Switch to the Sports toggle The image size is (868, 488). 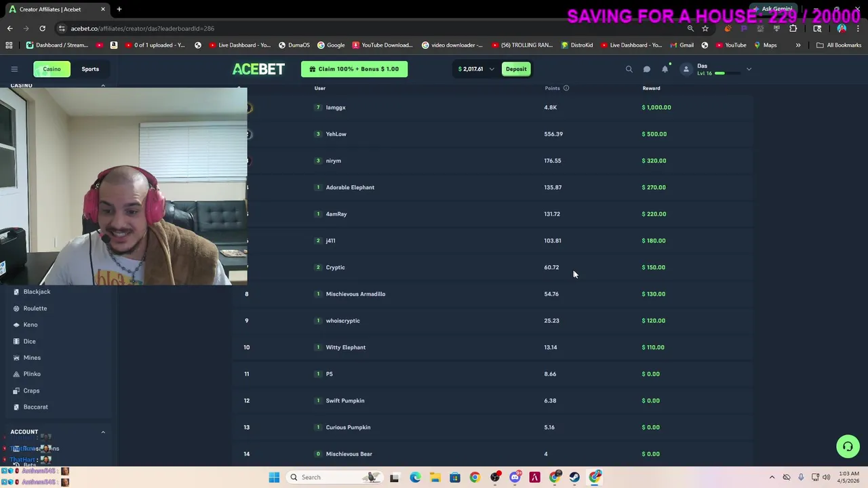[x=90, y=69]
